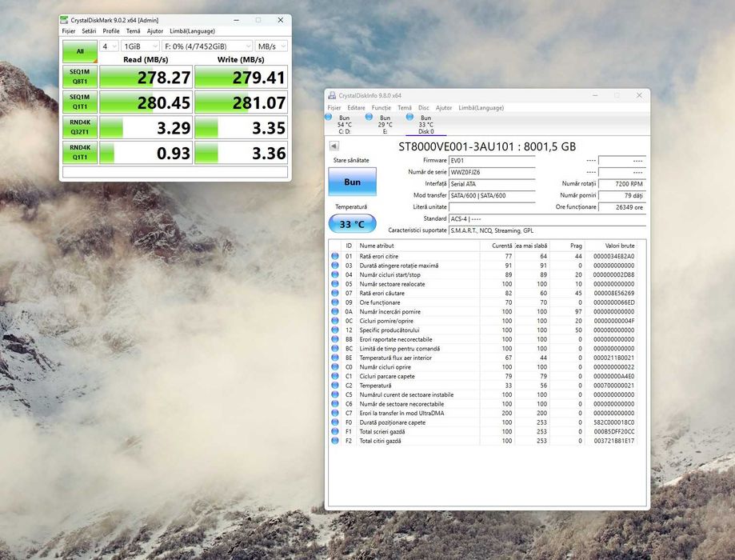
Task: Click the Interfață field Serial ATA
Action: click(x=492, y=184)
